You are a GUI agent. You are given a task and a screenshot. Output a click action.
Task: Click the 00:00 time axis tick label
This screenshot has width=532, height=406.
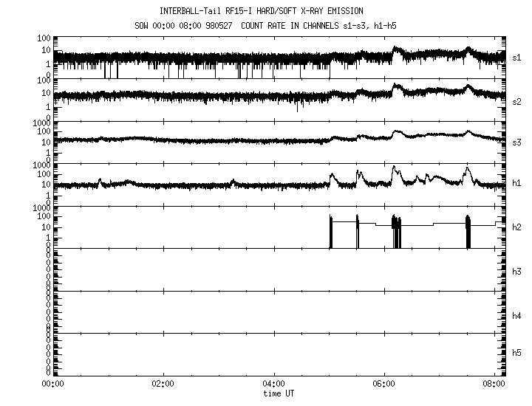click(x=52, y=384)
